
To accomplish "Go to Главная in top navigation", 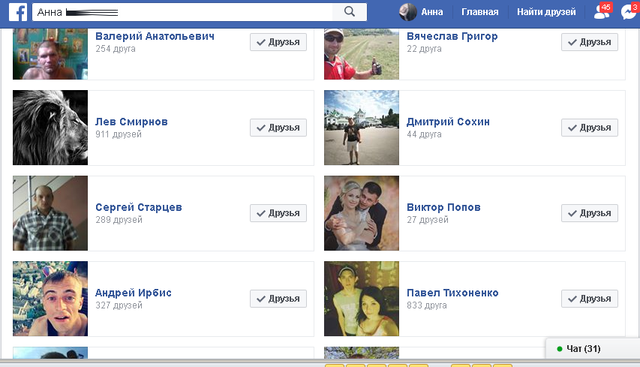I will click(480, 12).
